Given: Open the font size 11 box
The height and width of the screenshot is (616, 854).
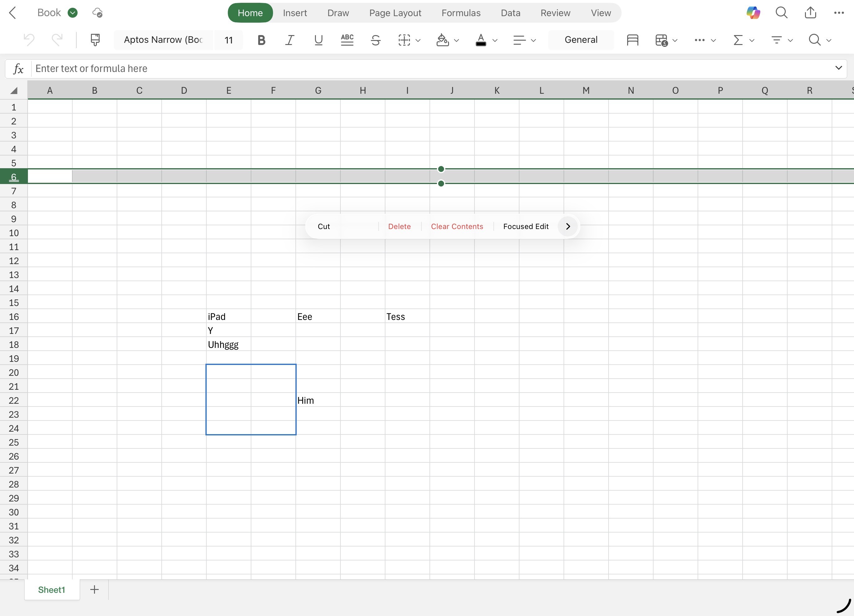Looking at the screenshot, I should (229, 40).
